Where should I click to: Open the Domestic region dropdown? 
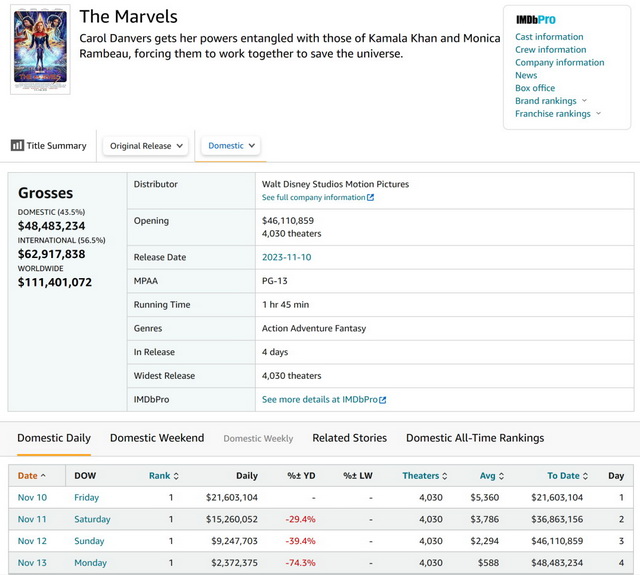tap(231, 146)
